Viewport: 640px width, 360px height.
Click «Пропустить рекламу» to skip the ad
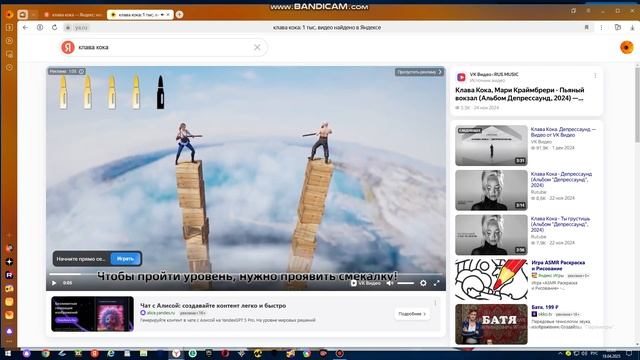tap(419, 72)
